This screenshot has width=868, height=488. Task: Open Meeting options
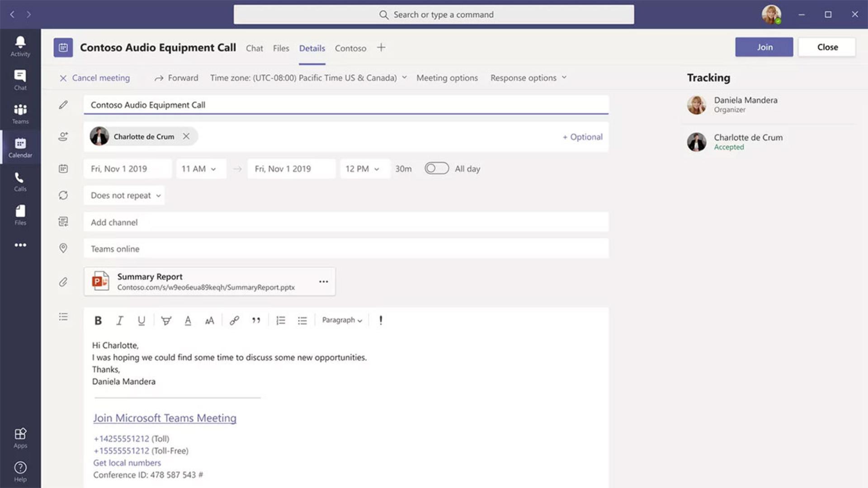point(447,78)
